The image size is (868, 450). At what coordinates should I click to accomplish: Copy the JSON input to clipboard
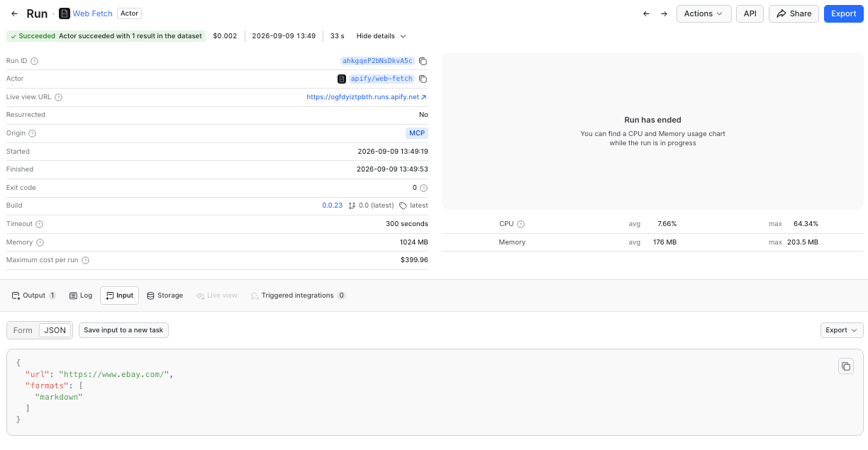click(x=845, y=366)
